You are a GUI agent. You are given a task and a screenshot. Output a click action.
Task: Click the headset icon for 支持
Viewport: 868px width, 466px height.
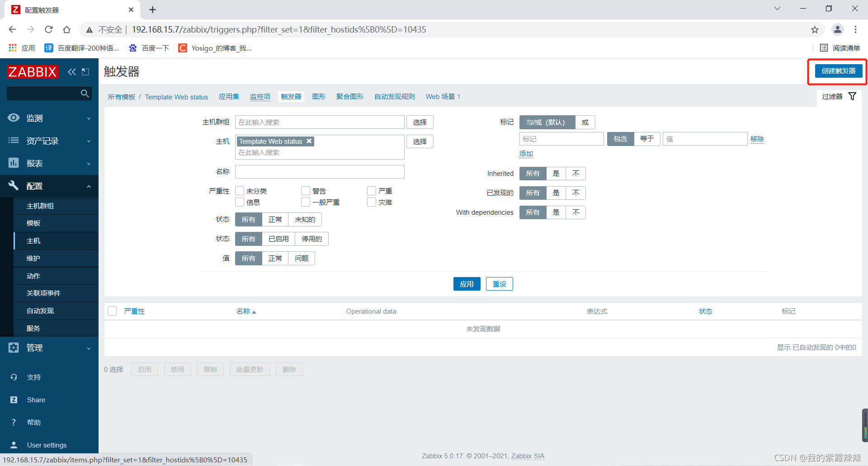point(14,377)
